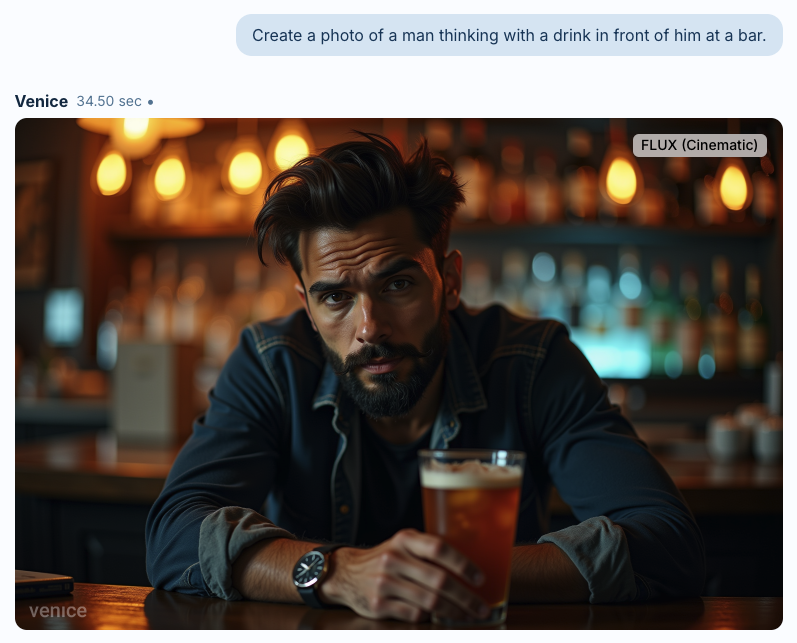Screen dimensions: 797x643
Task: Click the user prompt message bubble
Action: tap(509, 35)
